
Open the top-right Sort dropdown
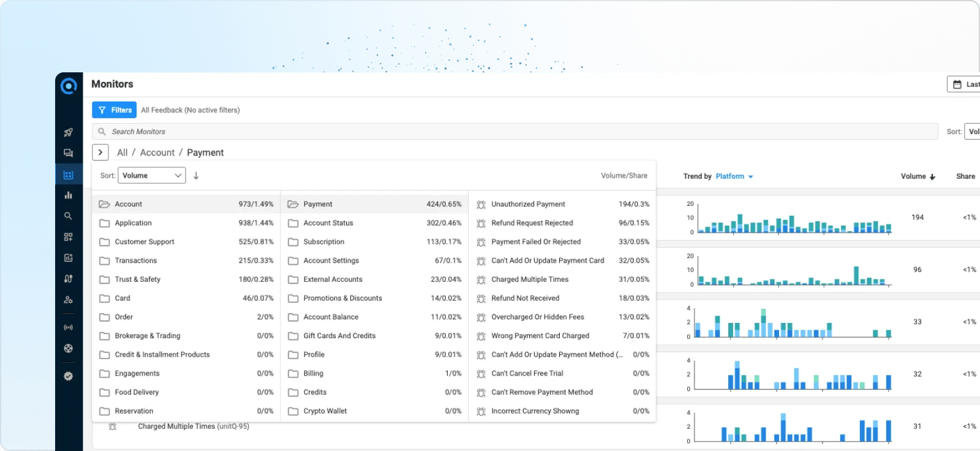point(972,131)
